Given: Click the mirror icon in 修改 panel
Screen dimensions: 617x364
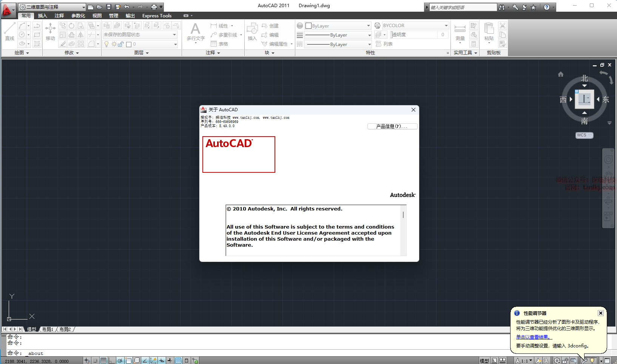Looking at the screenshot, I should [80, 35].
